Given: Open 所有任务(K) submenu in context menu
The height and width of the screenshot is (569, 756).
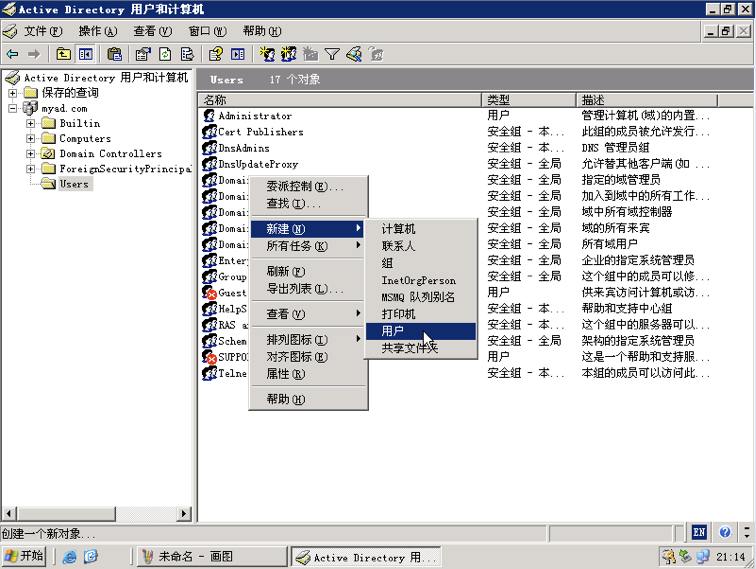Looking at the screenshot, I should [309, 246].
